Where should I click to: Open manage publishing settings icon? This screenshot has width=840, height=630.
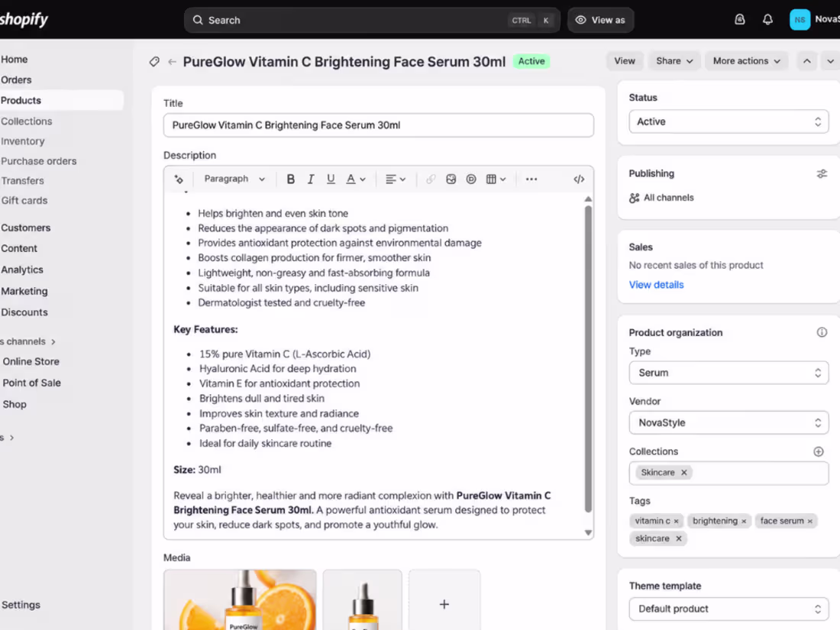(822, 173)
